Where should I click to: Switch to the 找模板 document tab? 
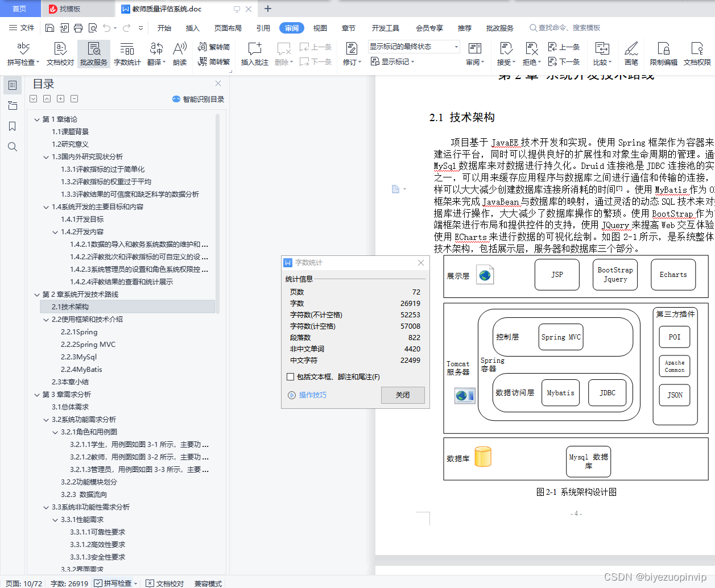pyautogui.click(x=78, y=9)
